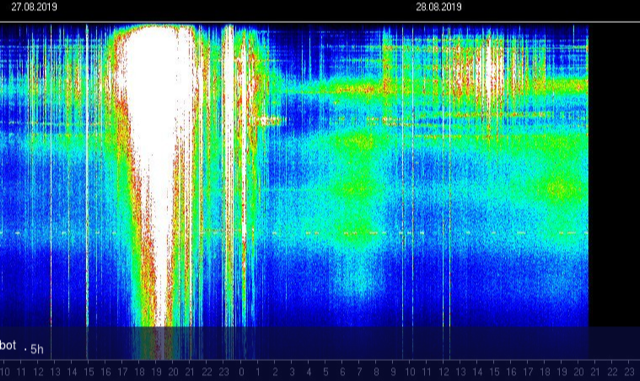Click the "5h" post age text
Viewport: 640px width, 381px height.
tap(37, 349)
